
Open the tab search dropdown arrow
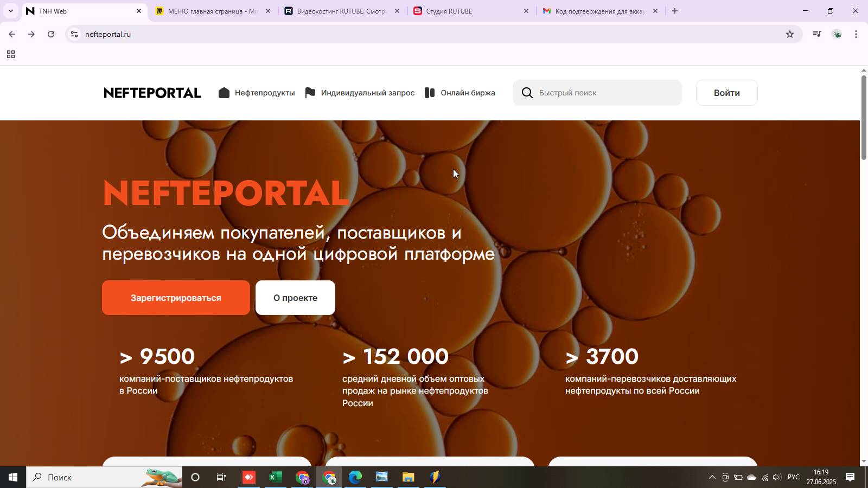coord(10,11)
